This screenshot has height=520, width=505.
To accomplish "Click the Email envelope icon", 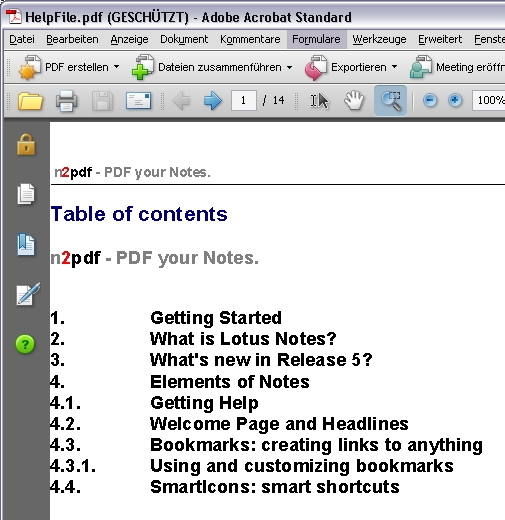I will [138, 101].
